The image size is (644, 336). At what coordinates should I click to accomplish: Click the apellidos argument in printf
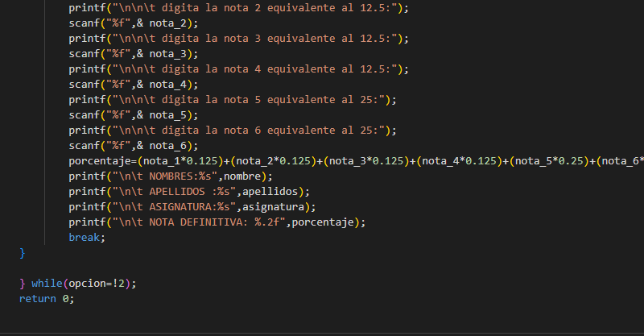click(270, 192)
